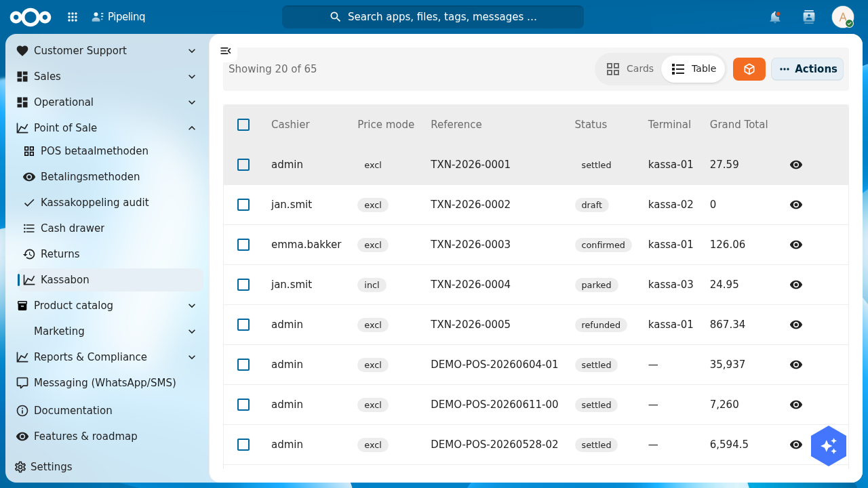
Task: Open the Actions menu button
Action: click(x=808, y=69)
